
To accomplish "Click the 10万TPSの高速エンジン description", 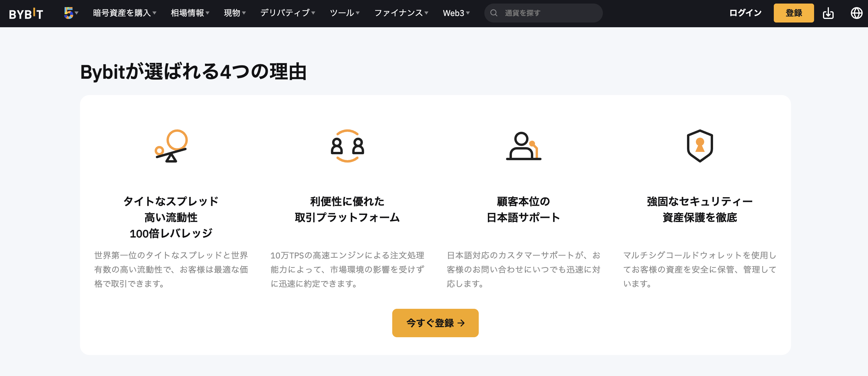I will pos(347,269).
